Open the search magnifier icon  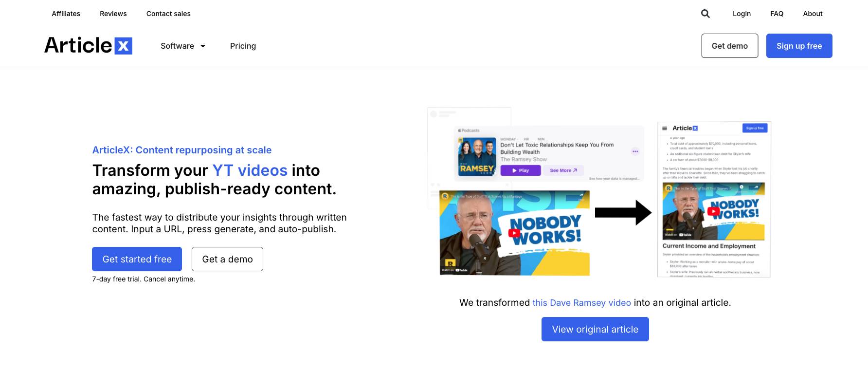[705, 14]
